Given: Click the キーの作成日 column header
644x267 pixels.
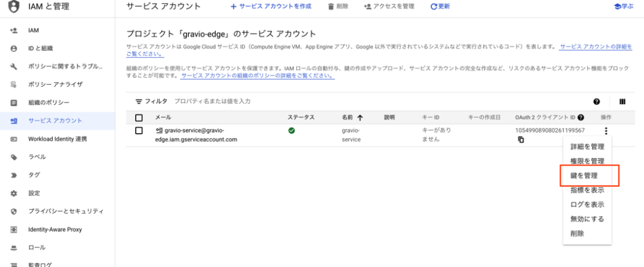Looking at the screenshot, I should 484,118.
